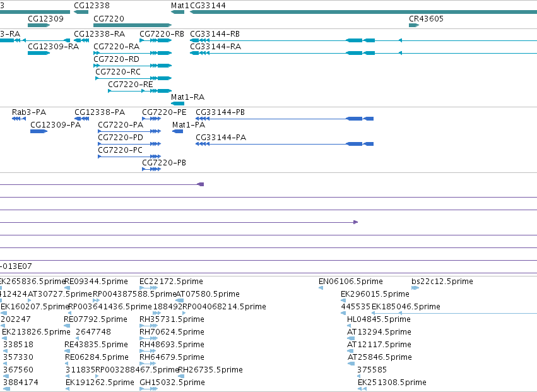
Task: Click the 3884174 EST label
Action: [x=21, y=383]
